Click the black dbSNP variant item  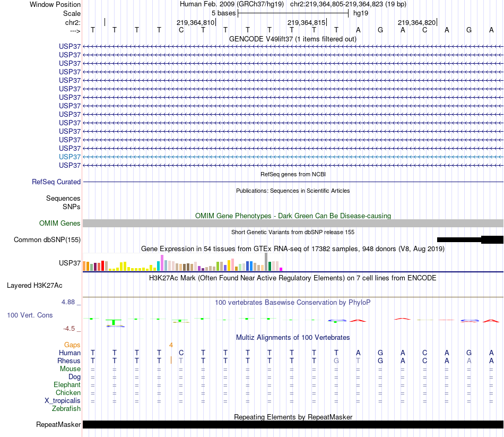pos(470,239)
